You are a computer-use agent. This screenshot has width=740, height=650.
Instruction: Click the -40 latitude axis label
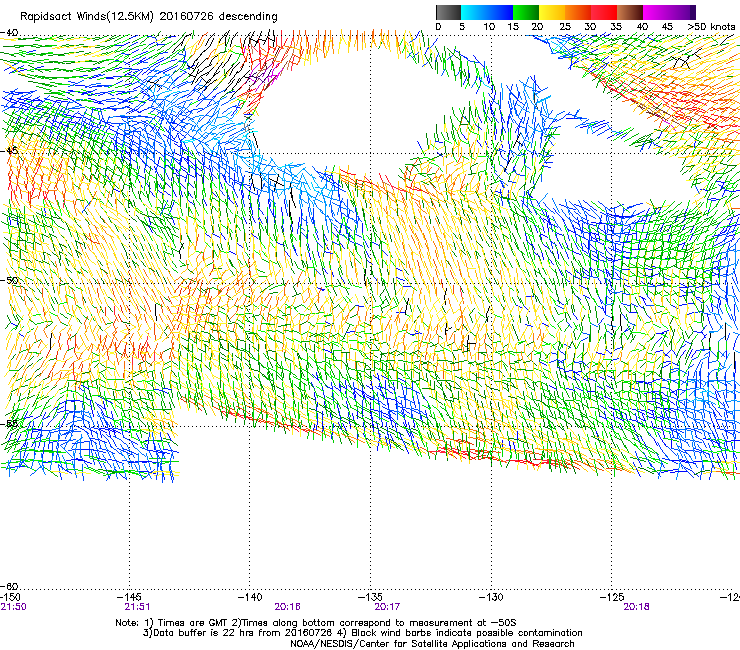(x=9, y=33)
